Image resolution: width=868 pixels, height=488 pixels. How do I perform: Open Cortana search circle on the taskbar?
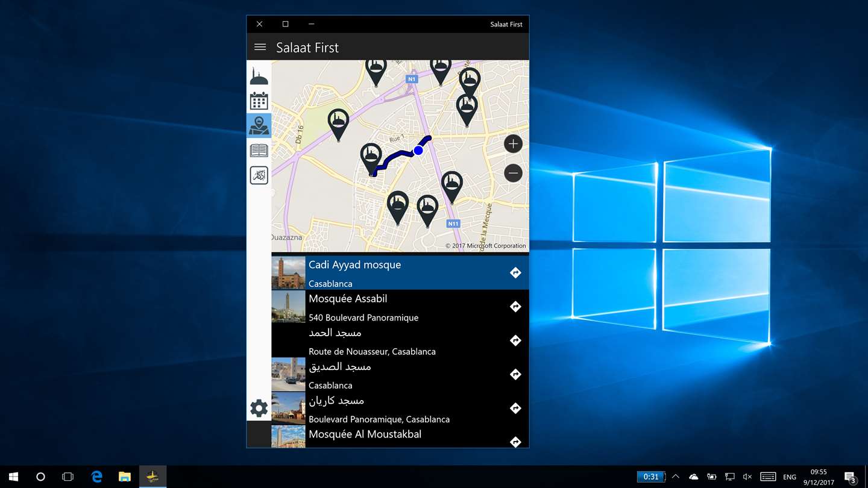click(40, 477)
